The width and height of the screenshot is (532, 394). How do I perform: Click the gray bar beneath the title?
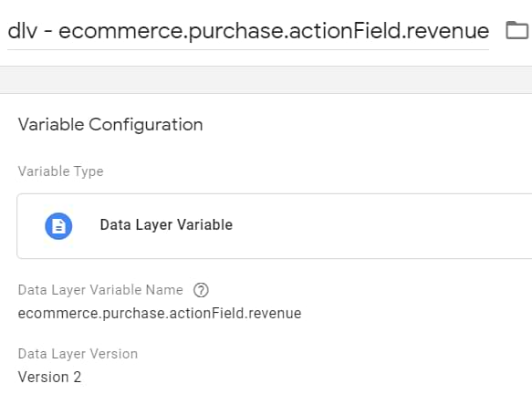266,80
